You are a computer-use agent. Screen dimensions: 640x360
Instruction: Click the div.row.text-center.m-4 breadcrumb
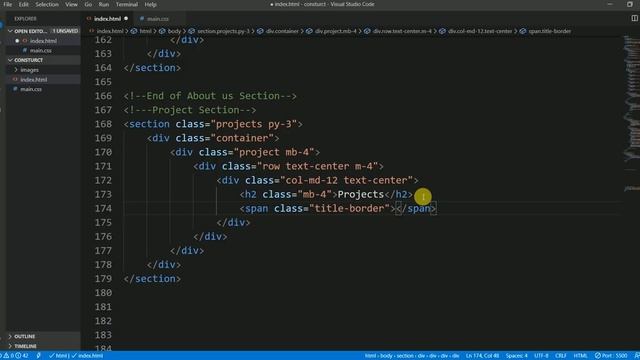point(402,31)
